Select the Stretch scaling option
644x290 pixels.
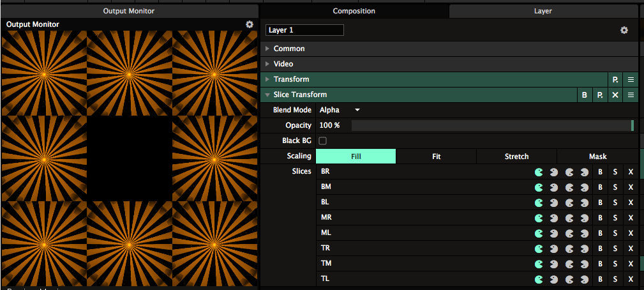point(516,156)
